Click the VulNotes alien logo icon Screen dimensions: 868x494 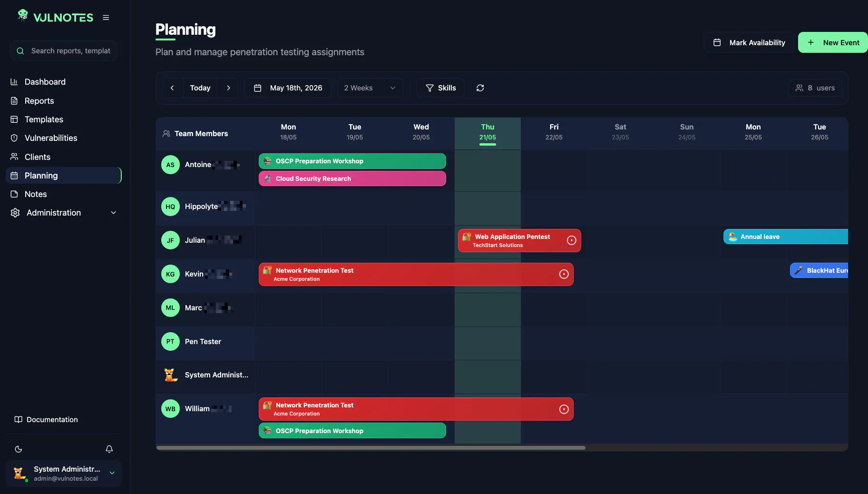[22, 16]
